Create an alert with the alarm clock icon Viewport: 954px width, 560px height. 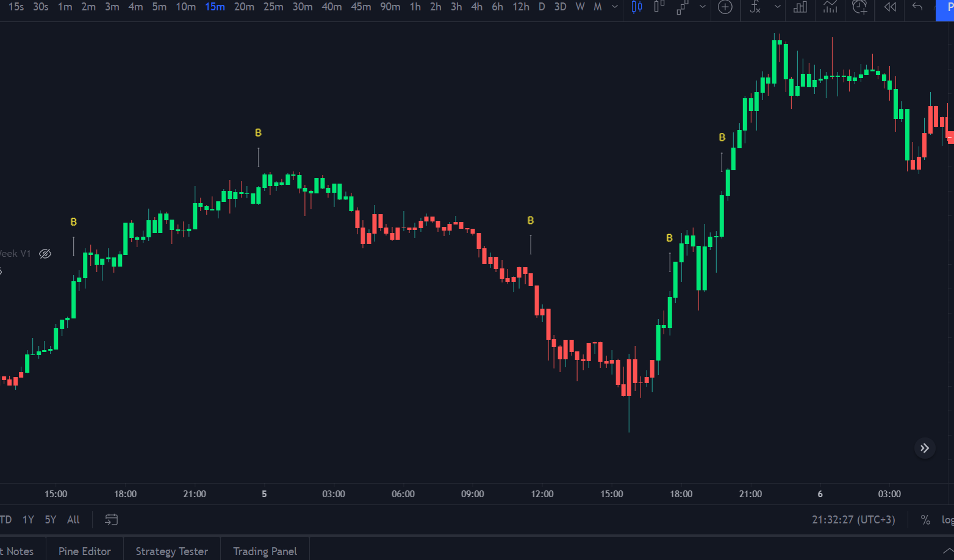tap(859, 7)
